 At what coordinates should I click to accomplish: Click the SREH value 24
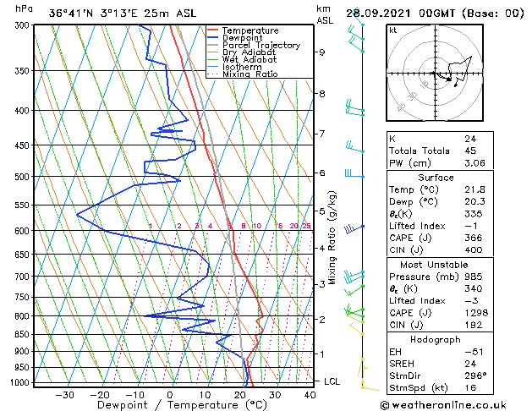[x=470, y=364]
